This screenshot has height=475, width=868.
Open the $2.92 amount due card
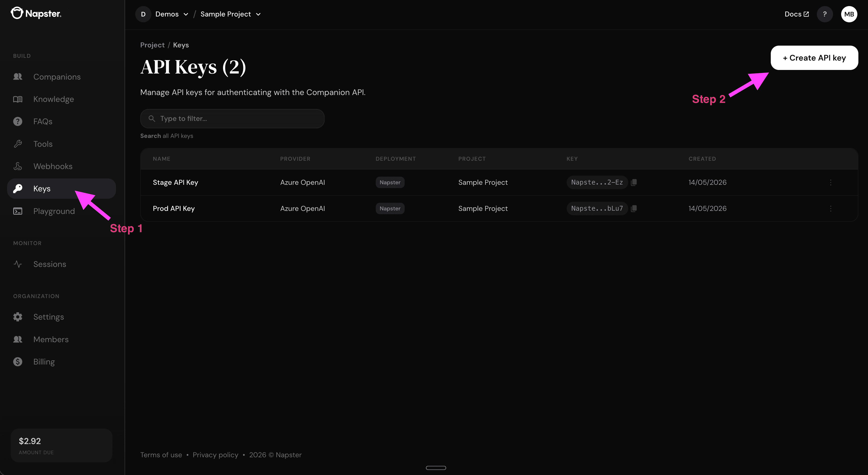(x=62, y=445)
